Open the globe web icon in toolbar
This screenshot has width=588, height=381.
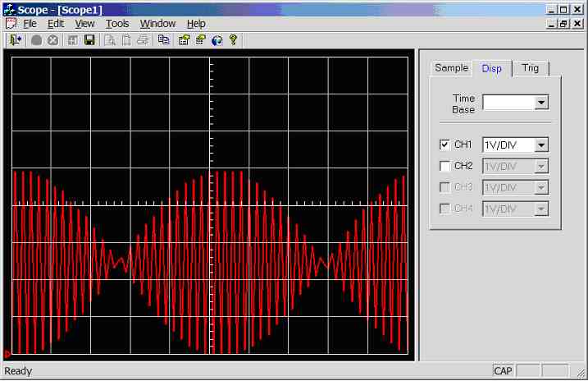coord(217,39)
